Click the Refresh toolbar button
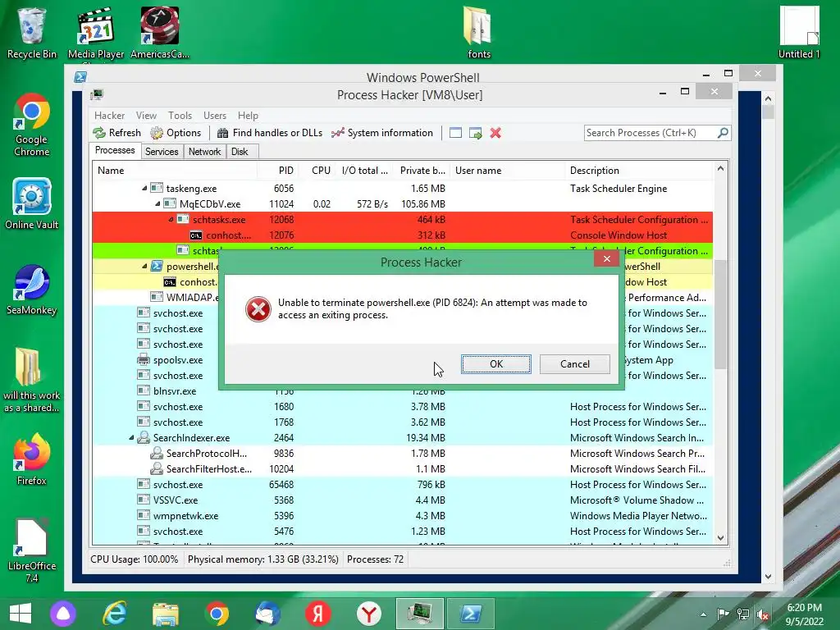This screenshot has height=630, width=840. coord(116,133)
